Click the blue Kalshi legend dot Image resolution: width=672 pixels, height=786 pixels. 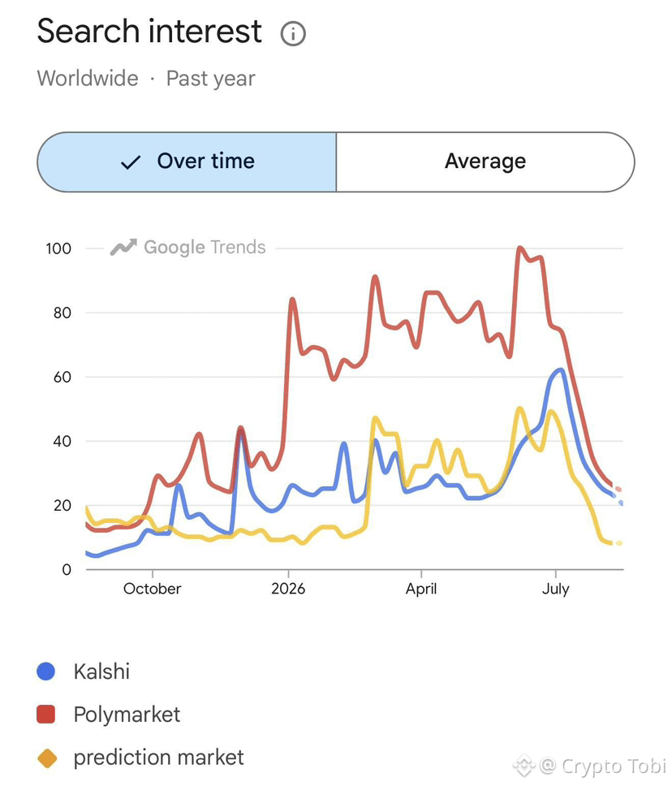(x=46, y=672)
